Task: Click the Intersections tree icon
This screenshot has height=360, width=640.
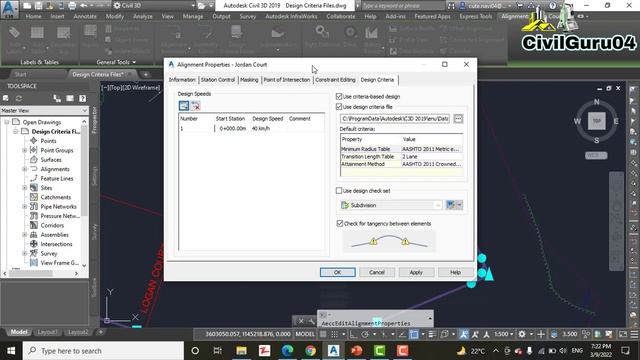Action: [x=34, y=244]
